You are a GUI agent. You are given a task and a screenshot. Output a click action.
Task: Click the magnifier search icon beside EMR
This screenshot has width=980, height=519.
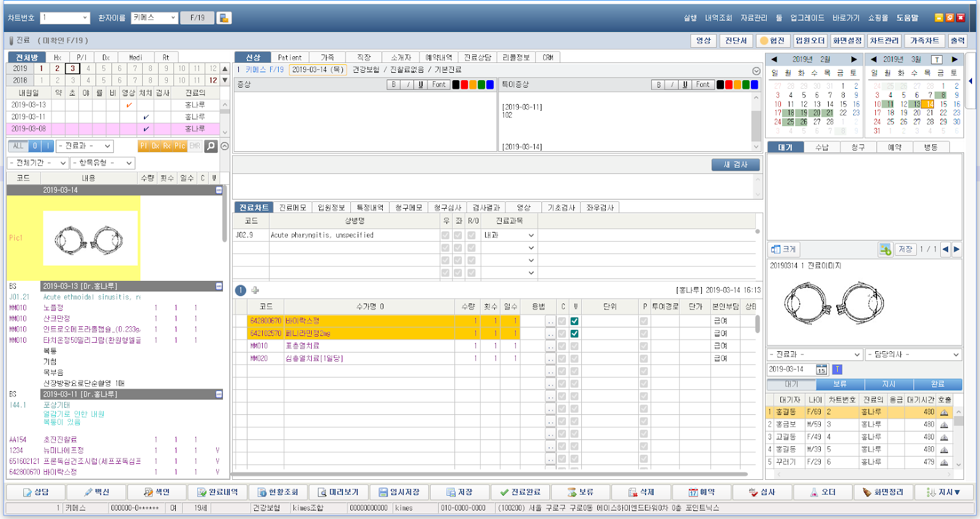tap(211, 146)
